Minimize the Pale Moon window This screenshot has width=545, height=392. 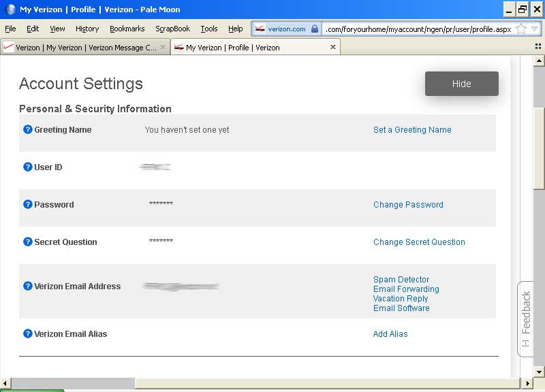click(x=509, y=10)
